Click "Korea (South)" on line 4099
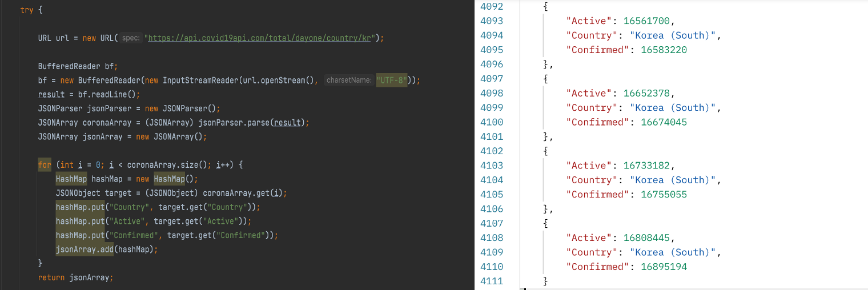This screenshot has height=290, width=868. coord(673,107)
